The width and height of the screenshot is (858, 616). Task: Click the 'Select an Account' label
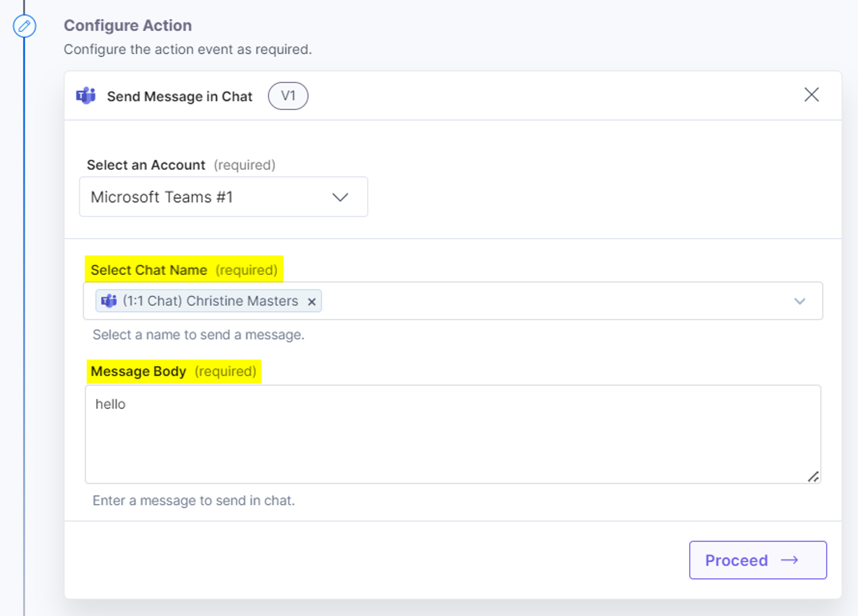pos(146,165)
